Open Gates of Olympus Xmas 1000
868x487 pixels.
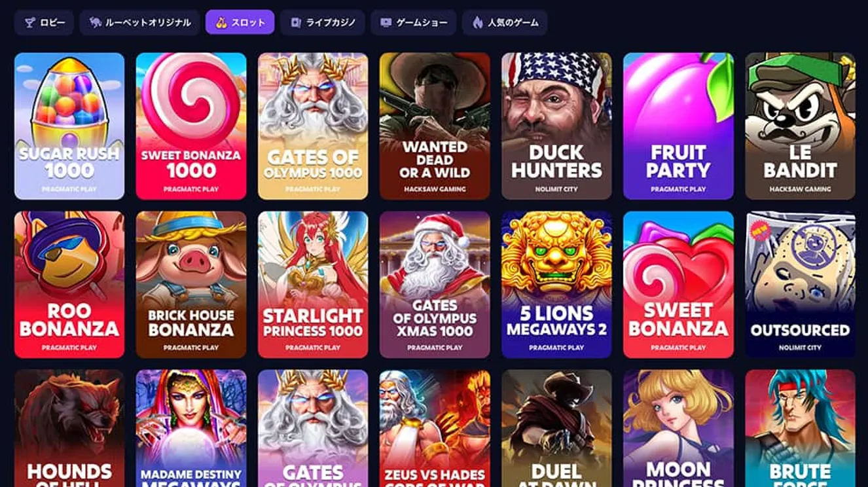tap(435, 285)
